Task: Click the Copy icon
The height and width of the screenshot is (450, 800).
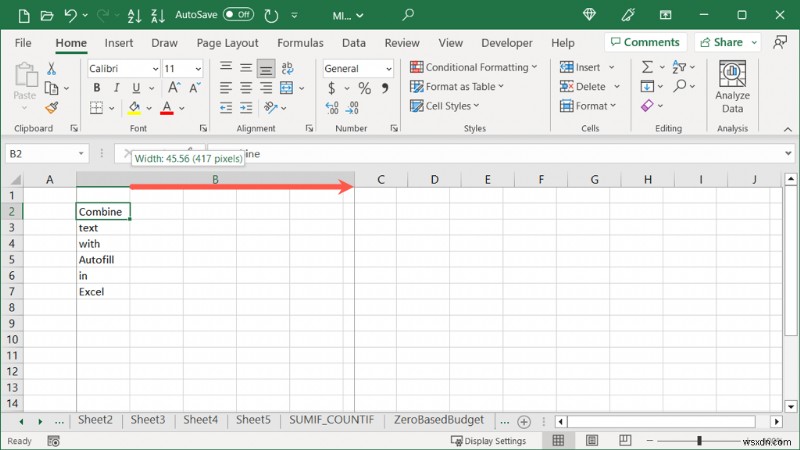Action: click(52, 88)
